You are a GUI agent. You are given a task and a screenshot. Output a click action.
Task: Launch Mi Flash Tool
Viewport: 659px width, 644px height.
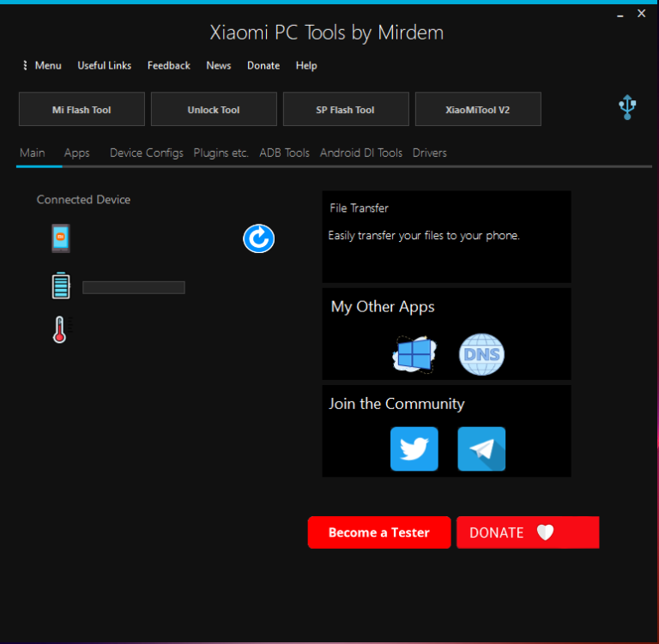(82, 109)
